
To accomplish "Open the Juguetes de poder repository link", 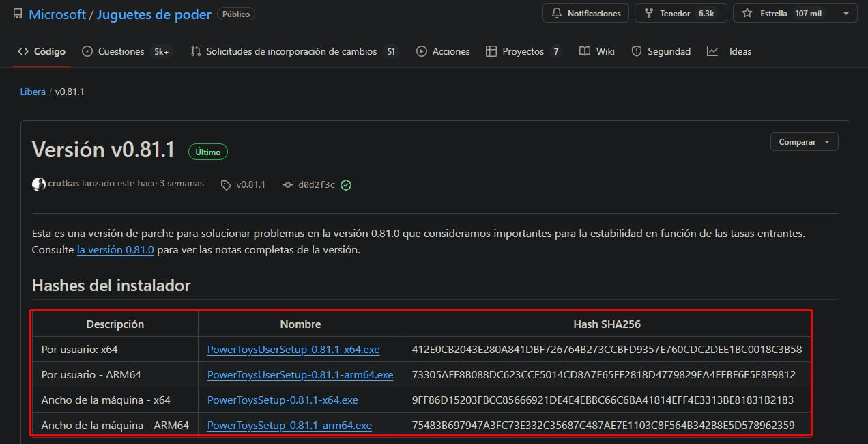I will coord(154,14).
